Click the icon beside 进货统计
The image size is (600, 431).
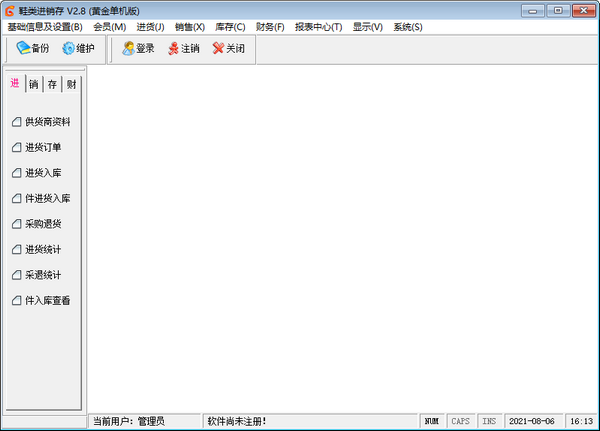point(16,250)
